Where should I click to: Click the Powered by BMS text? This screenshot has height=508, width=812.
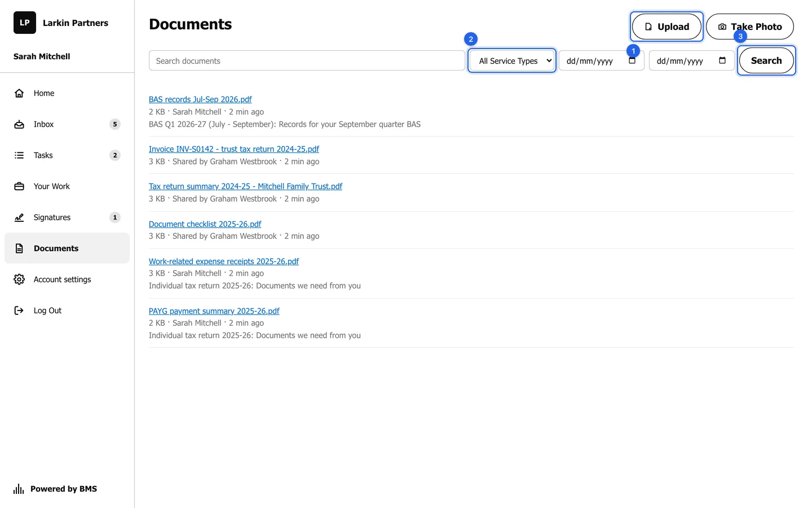[x=64, y=489]
